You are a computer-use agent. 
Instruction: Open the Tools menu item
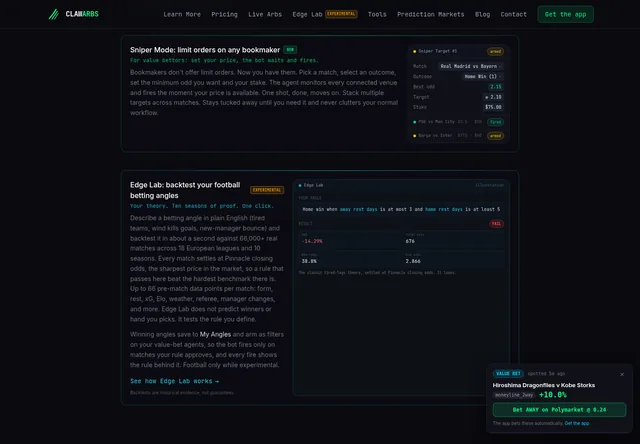377,14
